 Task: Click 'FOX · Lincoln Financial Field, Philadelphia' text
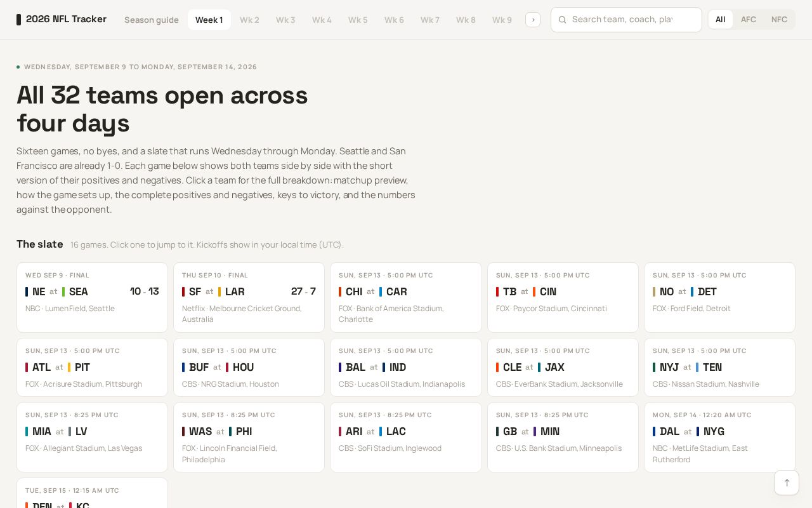[230, 454]
